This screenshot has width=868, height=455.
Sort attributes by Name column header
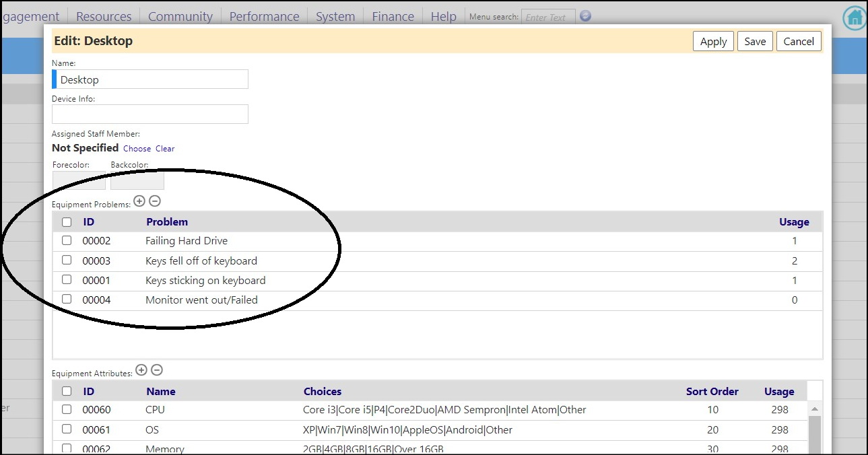161,392
